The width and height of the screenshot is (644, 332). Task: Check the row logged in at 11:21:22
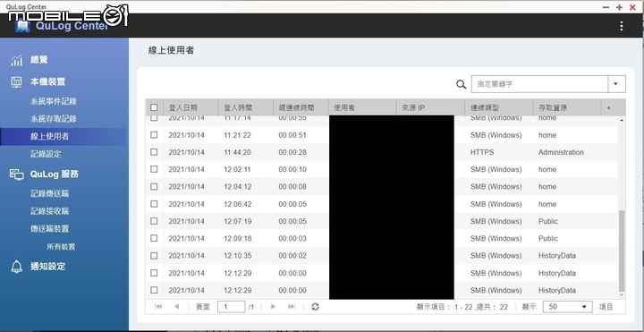pyautogui.click(x=154, y=135)
